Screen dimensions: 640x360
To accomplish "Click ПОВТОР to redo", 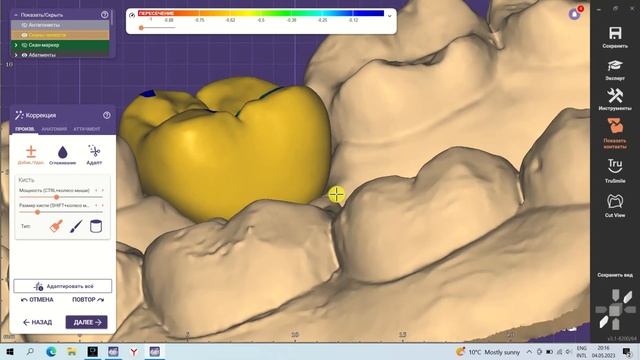I will (88, 300).
